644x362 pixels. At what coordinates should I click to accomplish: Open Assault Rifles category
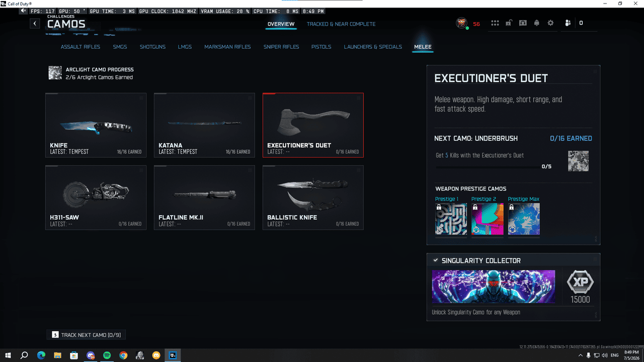tap(80, 47)
